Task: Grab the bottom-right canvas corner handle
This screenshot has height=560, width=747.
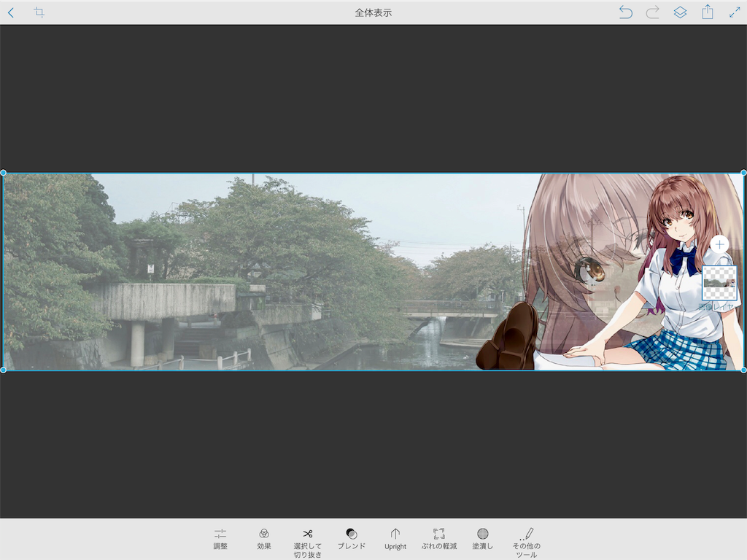Action: [x=743, y=370]
